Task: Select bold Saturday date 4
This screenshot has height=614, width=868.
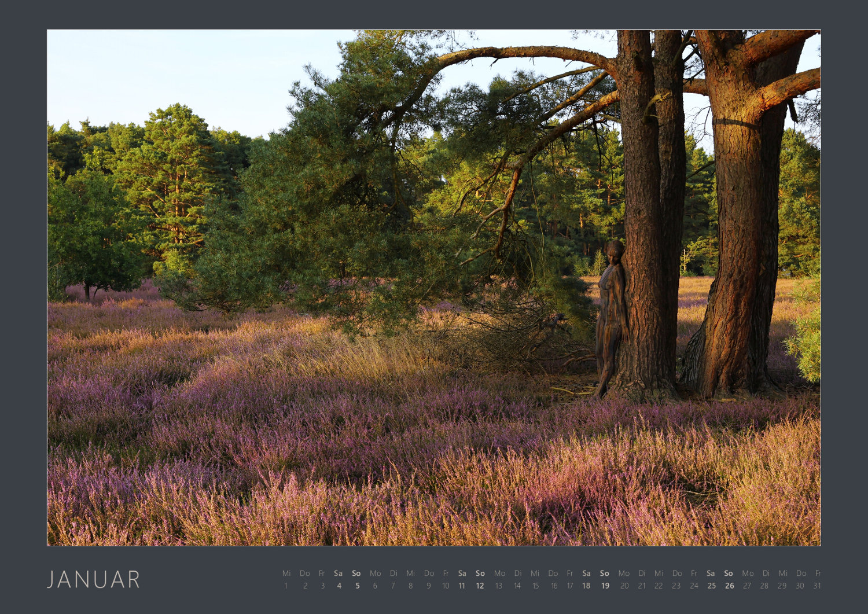Action: click(339, 586)
